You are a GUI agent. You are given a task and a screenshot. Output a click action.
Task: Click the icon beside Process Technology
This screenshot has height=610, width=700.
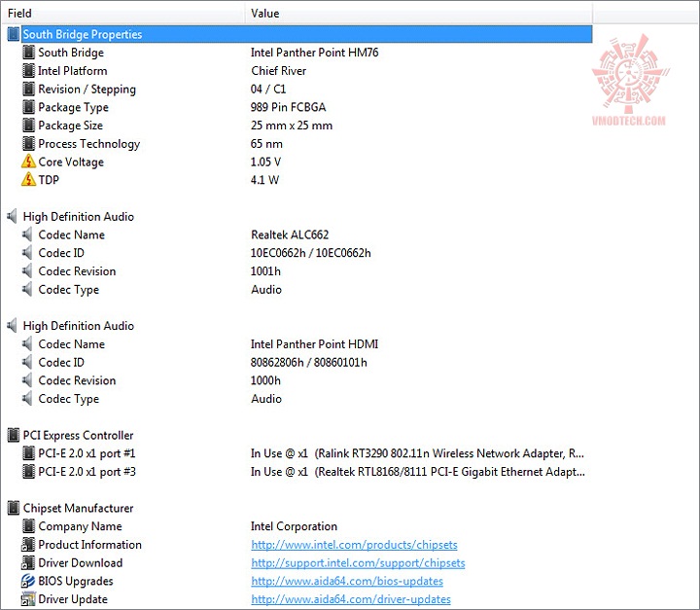point(28,143)
